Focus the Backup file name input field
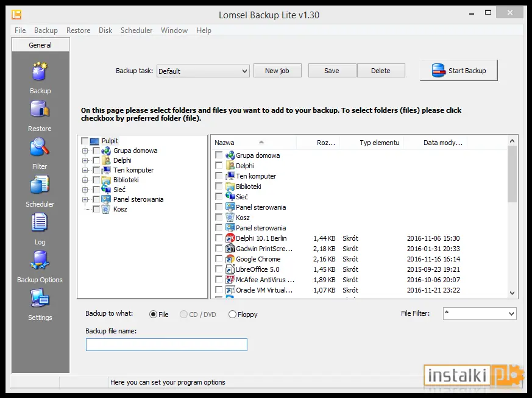This screenshot has width=532, height=398. (166, 345)
